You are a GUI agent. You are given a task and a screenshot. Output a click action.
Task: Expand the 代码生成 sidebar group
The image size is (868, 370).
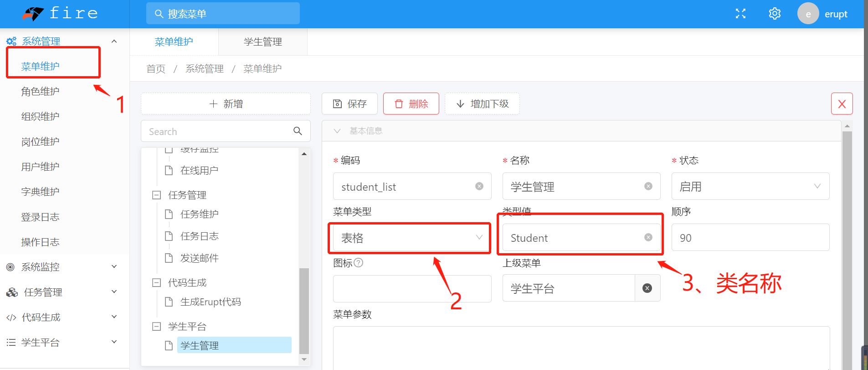pos(114,317)
